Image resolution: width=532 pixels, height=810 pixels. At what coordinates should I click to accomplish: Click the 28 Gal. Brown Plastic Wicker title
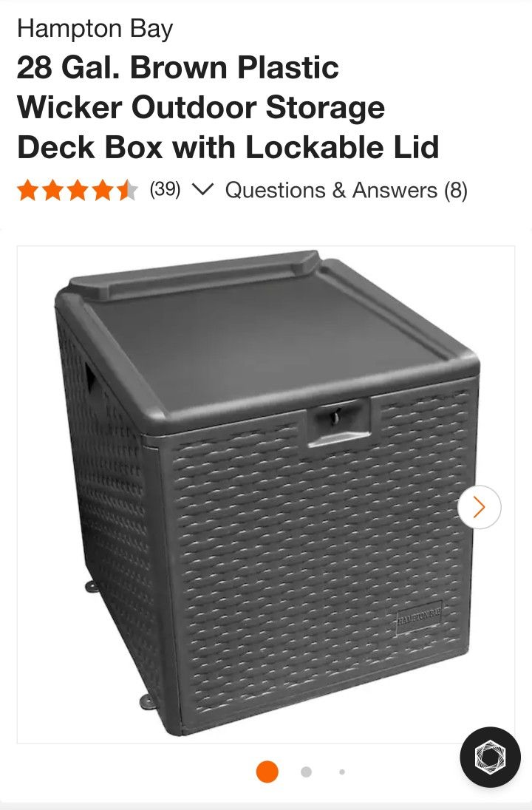tap(228, 107)
